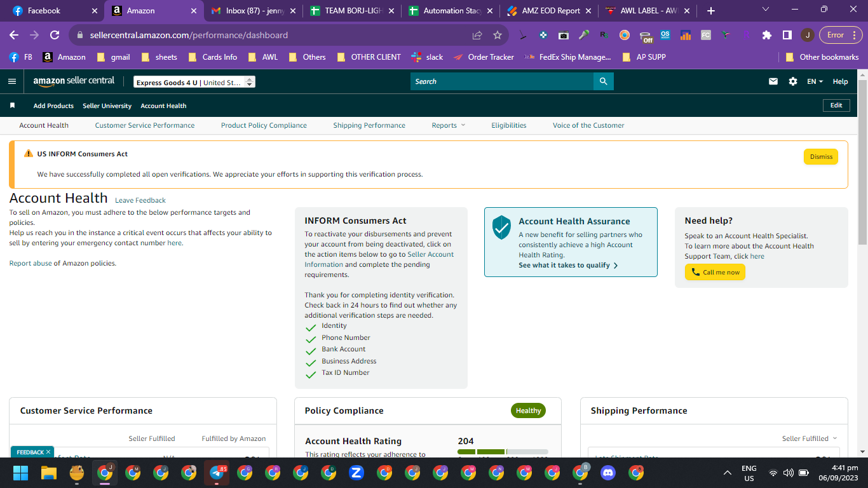Image resolution: width=868 pixels, height=488 pixels.
Task: Click the Report abuse link
Action: (x=31, y=263)
